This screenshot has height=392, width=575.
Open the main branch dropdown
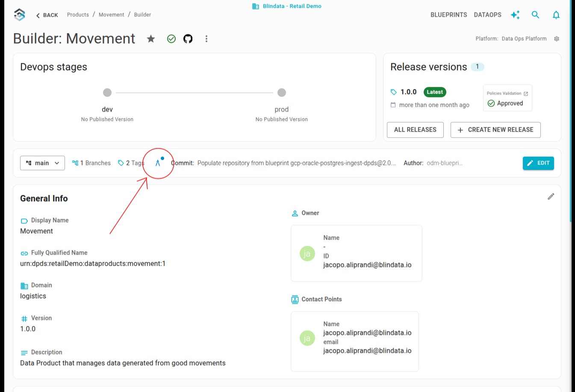[x=42, y=163]
